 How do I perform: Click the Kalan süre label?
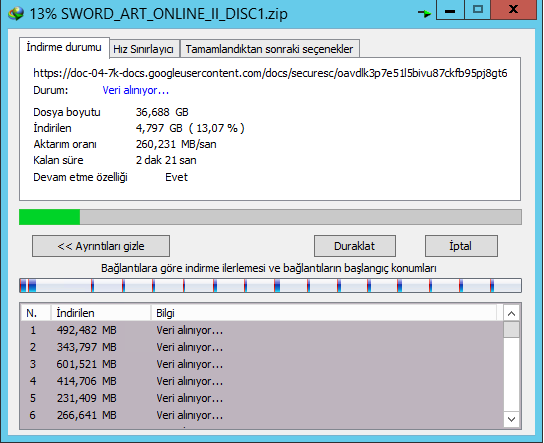pos(58,160)
